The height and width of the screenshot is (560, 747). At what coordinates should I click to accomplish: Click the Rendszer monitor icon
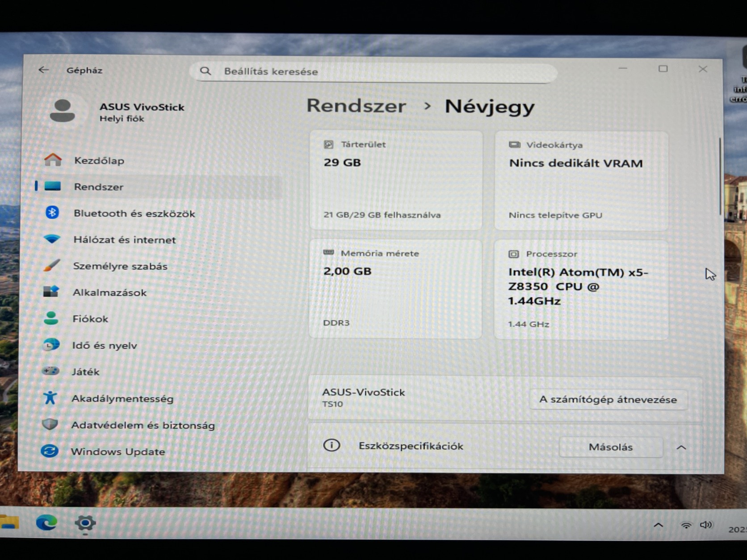(52, 186)
